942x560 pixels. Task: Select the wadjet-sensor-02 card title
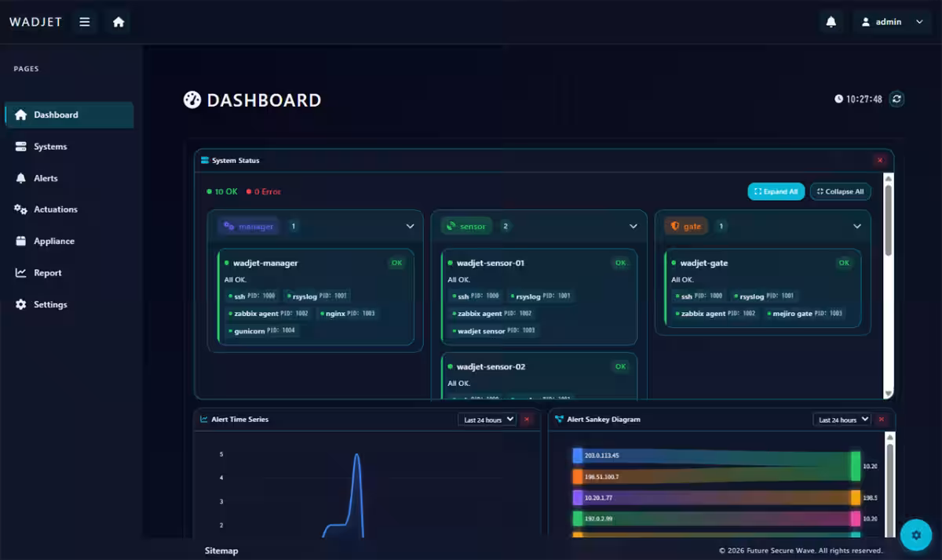(x=491, y=366)
